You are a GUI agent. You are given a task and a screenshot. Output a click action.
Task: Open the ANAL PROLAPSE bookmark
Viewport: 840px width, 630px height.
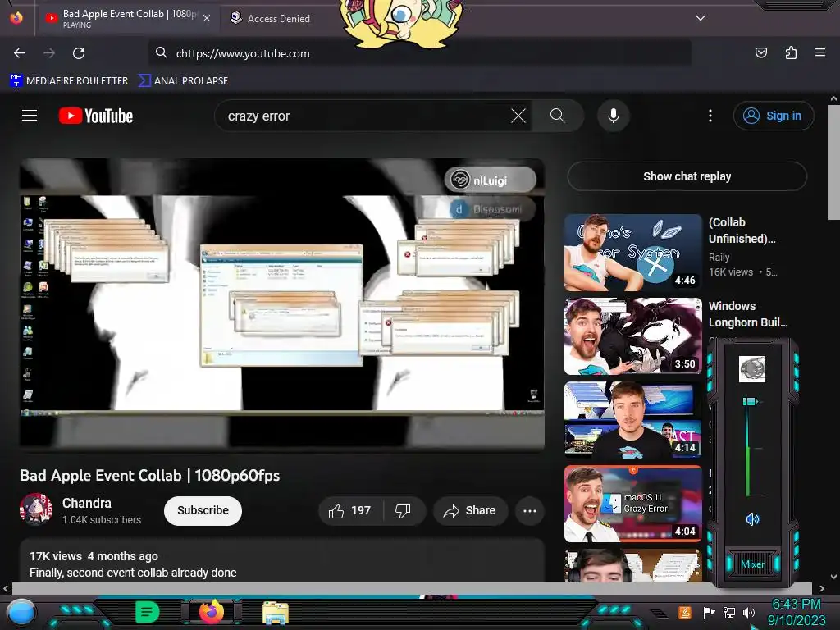coord(183,80)
